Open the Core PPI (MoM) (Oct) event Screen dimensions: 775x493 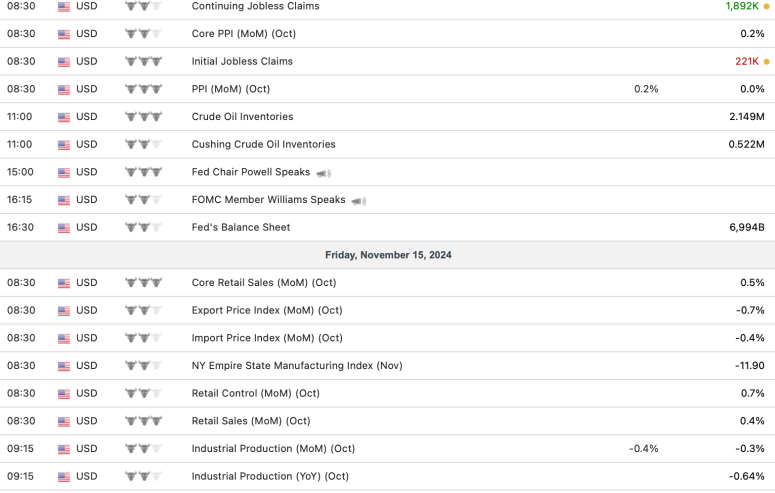click(244, 34)
